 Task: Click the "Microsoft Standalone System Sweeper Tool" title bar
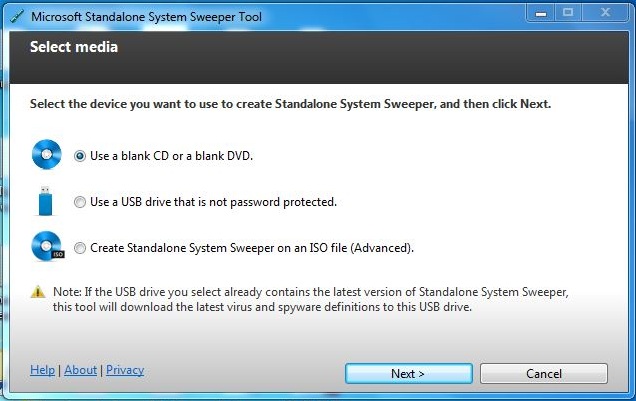pyautogui.click(x=146, y=17)
